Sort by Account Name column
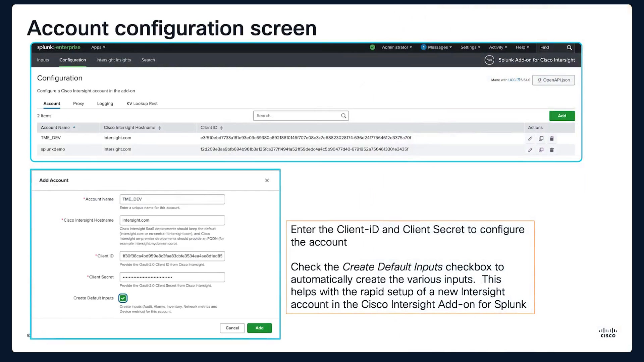Viewport: 644px width, 362px height. tap(58, 128)
